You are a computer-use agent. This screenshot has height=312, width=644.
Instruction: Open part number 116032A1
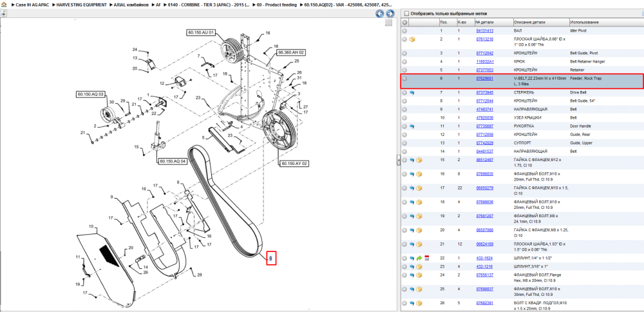click(485, 62)
